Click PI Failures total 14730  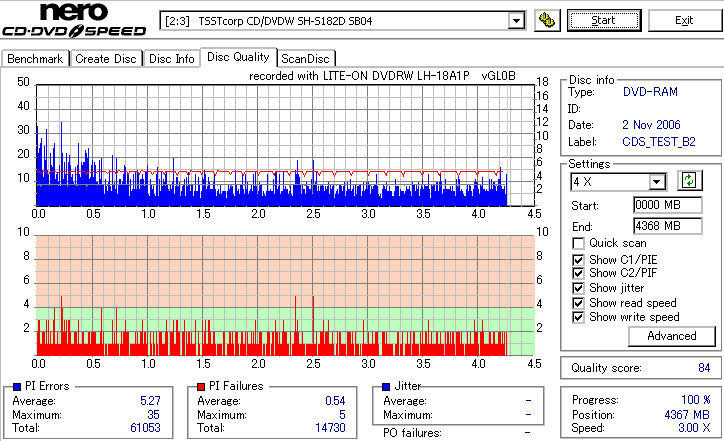(x=330, y=428)
